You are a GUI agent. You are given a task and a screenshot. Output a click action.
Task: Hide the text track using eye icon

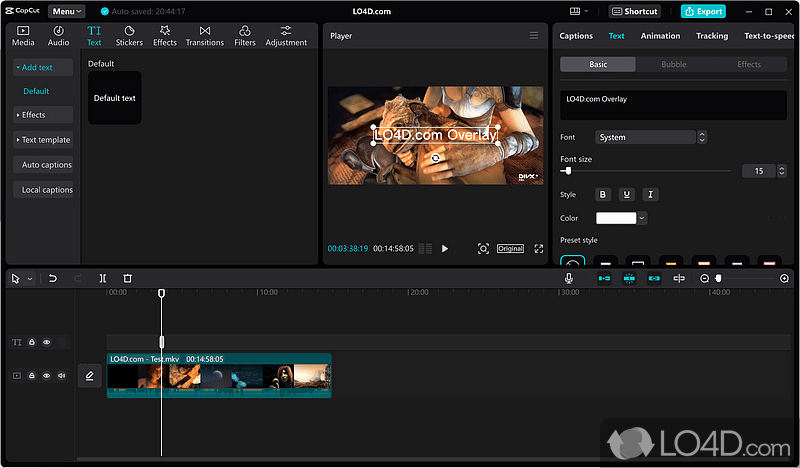(x=46, y=342)
